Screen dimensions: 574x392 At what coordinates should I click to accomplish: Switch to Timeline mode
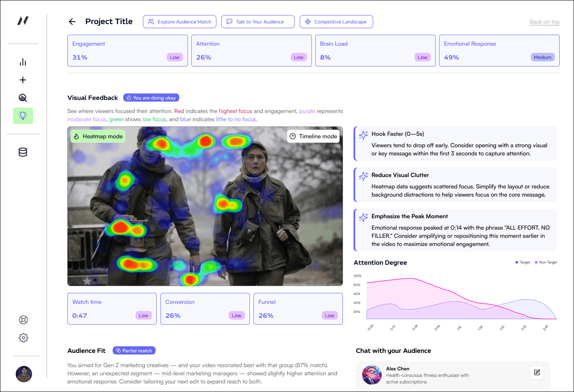click(x=314, y=136)
